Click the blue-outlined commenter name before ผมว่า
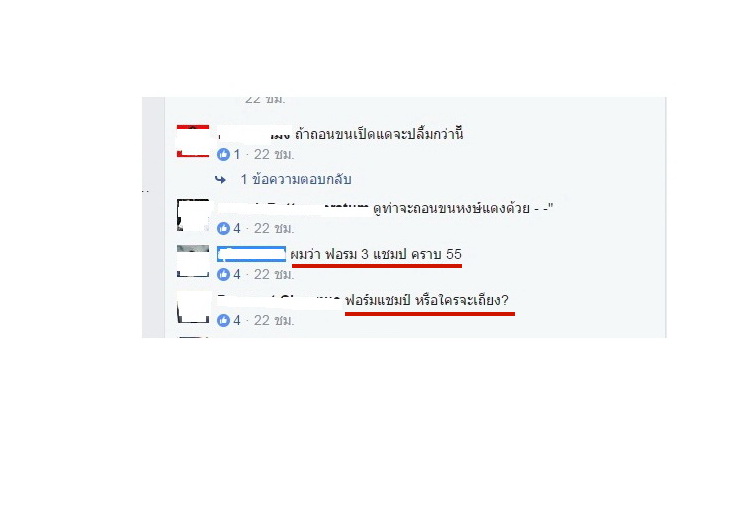The height and width of the screenshot is (507, 750). (x=252, y=254)
